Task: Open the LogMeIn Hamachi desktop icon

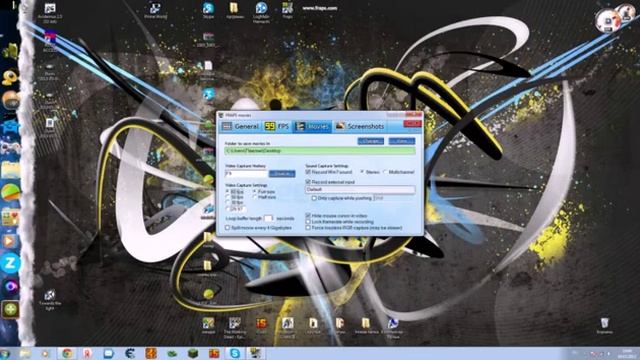Action: click(x=261, y=11)
